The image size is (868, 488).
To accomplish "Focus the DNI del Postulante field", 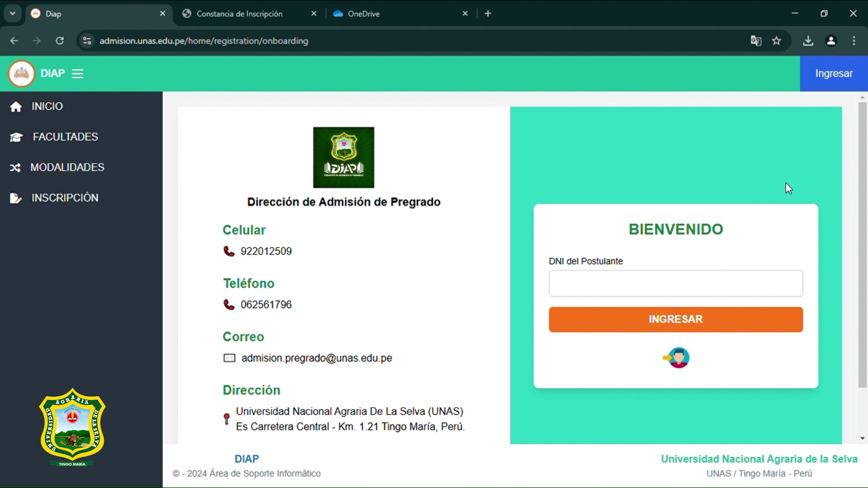I will [x=675, y=283].
